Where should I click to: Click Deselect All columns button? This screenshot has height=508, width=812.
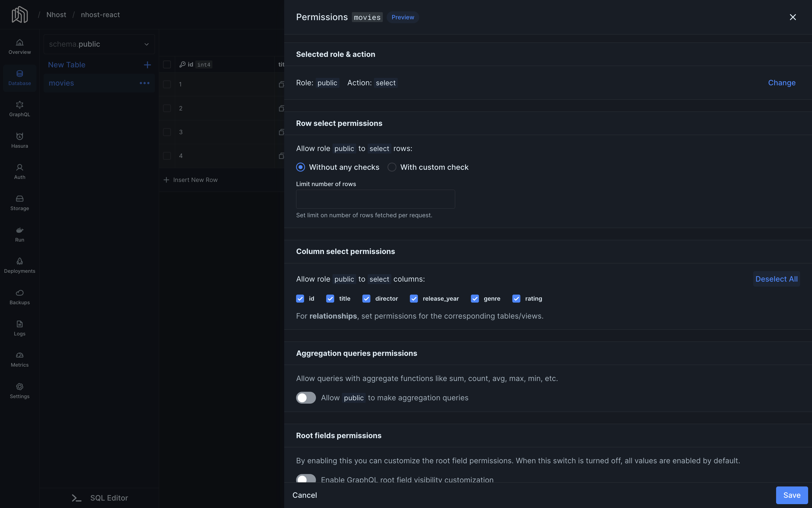click(x=776, y=279)
